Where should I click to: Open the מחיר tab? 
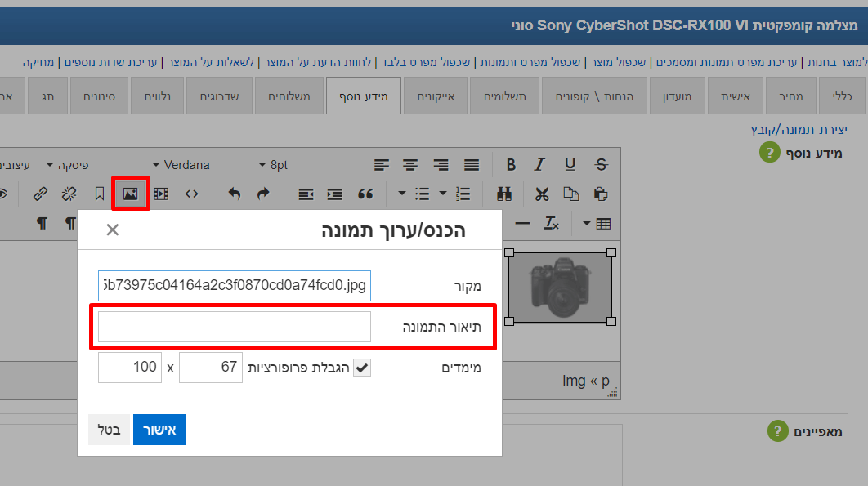pyautogui.click(x=790, y=96)
